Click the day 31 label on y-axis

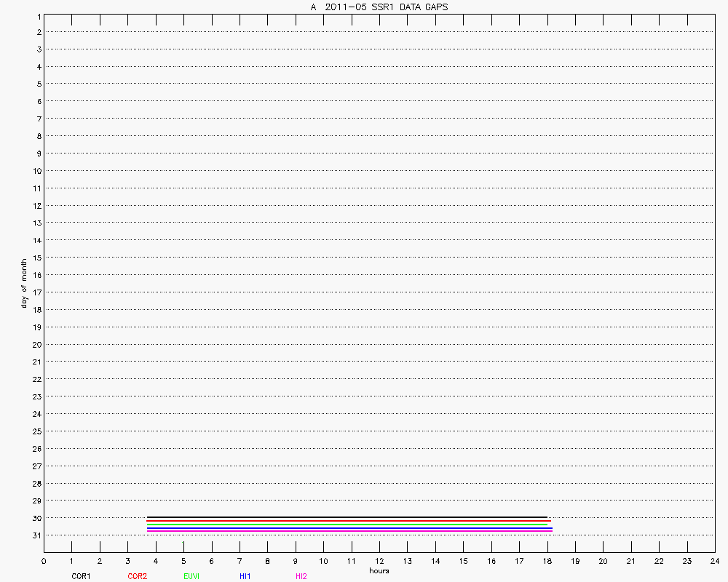36,535
